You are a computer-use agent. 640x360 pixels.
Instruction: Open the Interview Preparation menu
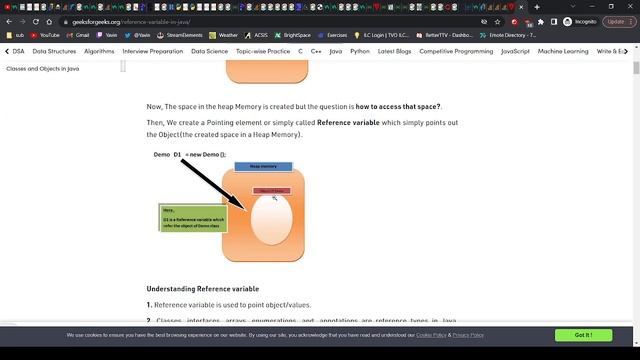pos(153,51)
